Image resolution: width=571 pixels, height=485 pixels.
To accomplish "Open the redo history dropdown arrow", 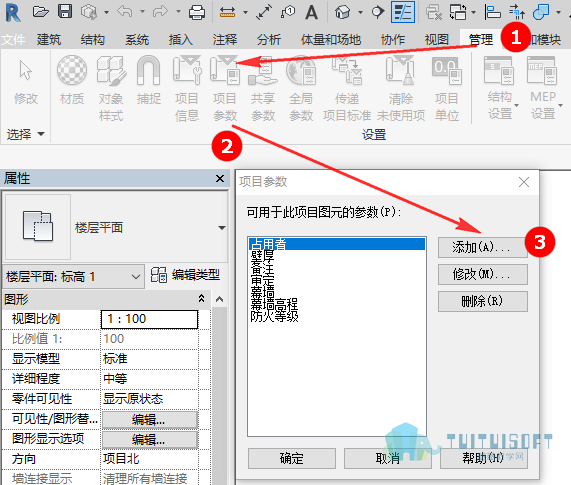I will click(x=178, y=12).
